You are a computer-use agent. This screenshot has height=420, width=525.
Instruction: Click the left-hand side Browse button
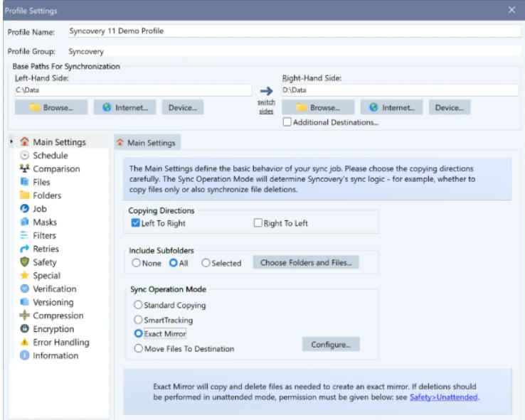click(x=51, y=107)
